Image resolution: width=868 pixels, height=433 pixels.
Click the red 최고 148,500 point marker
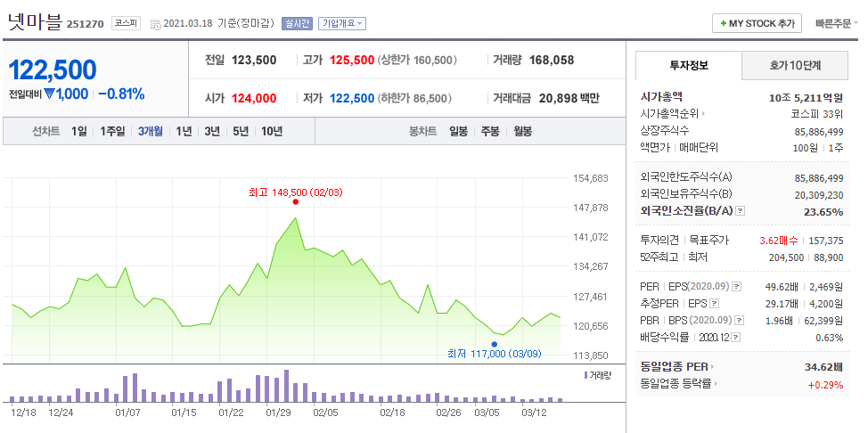tap(296, 202)
